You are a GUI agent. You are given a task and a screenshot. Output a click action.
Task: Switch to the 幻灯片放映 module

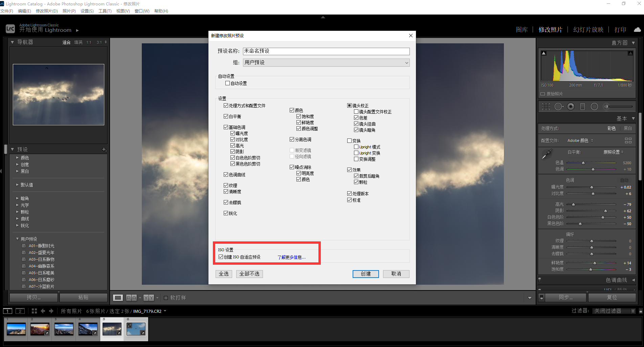(588, 30)
